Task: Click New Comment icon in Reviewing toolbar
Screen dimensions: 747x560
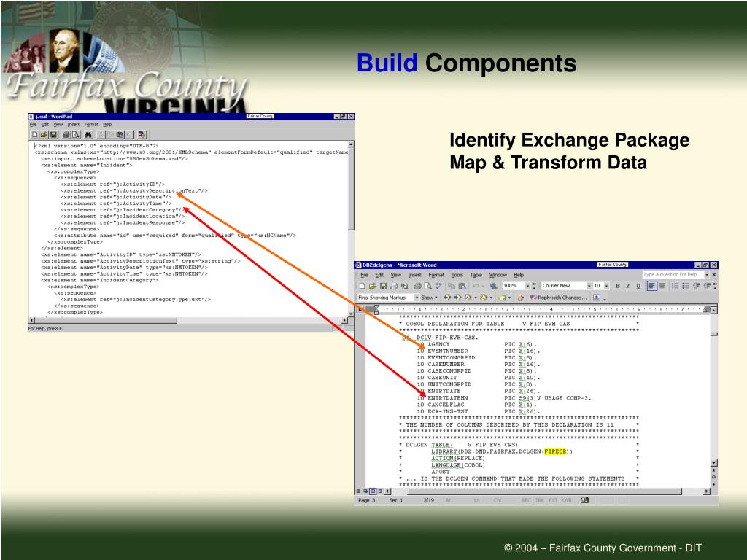Action: (x=502, y=297)
